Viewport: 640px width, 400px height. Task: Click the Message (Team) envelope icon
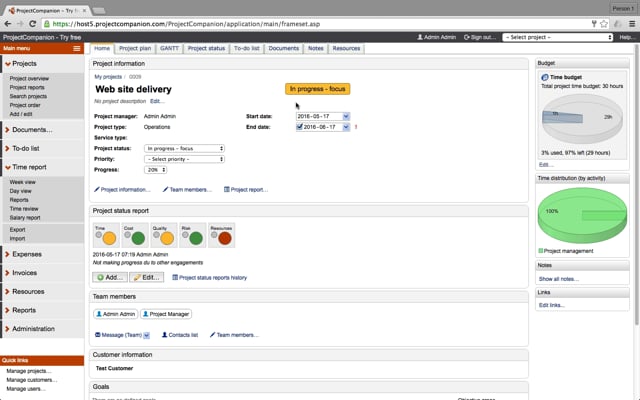click(98, 335)
